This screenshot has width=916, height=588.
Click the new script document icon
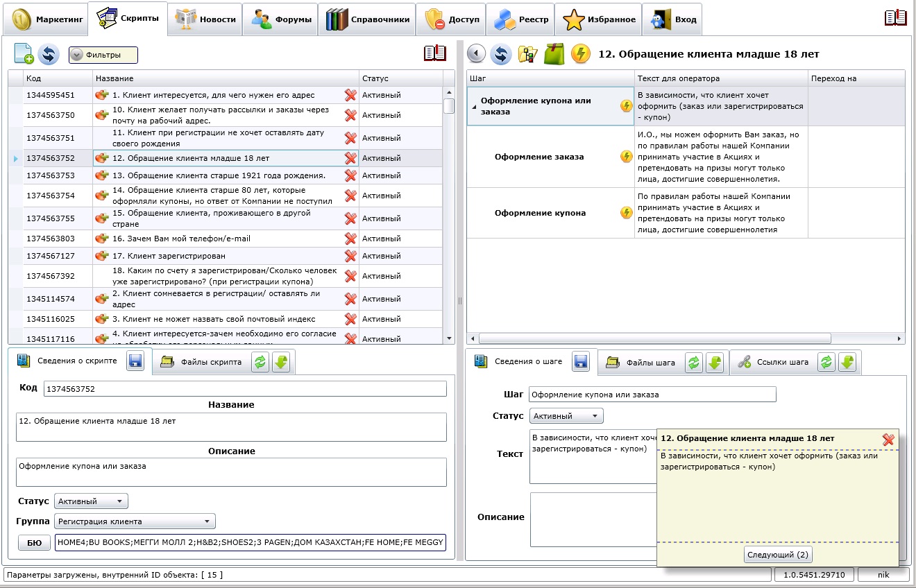point(24,54)
